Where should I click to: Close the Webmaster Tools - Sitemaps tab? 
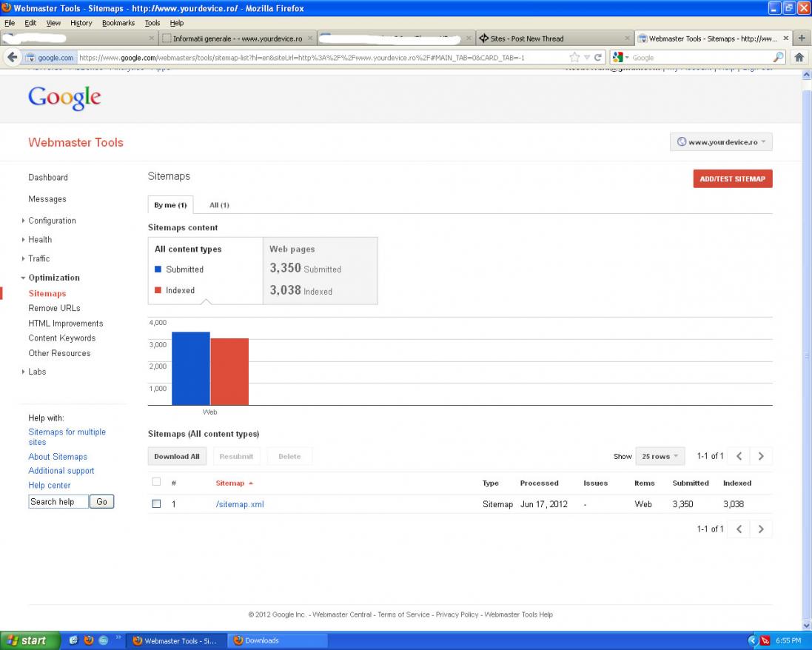pyautogui.click(x=785, y=38)
